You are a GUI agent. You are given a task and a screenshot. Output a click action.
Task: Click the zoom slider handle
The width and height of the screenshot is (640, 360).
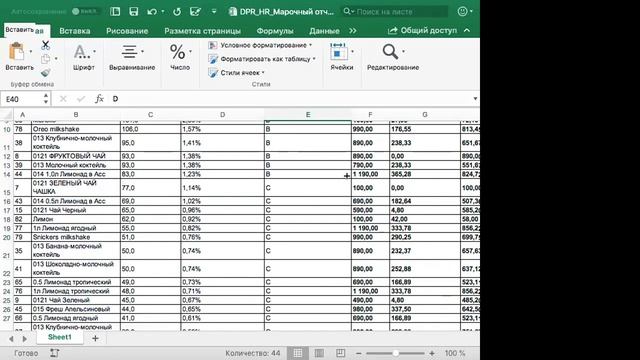point(396,353)
